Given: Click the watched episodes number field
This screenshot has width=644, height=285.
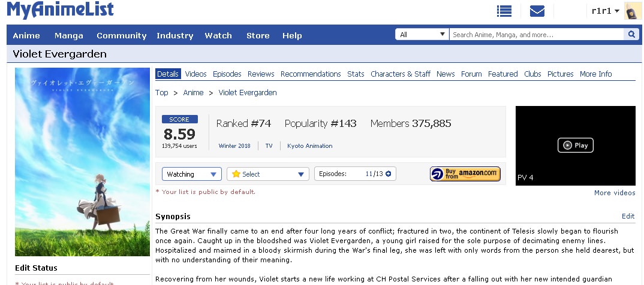Looking at the screenshot, I should coord(368,174).
